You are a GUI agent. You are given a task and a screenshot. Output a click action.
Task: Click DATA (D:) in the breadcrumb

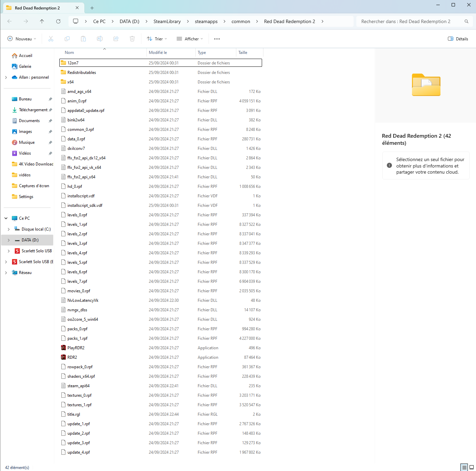pos(130,21)
